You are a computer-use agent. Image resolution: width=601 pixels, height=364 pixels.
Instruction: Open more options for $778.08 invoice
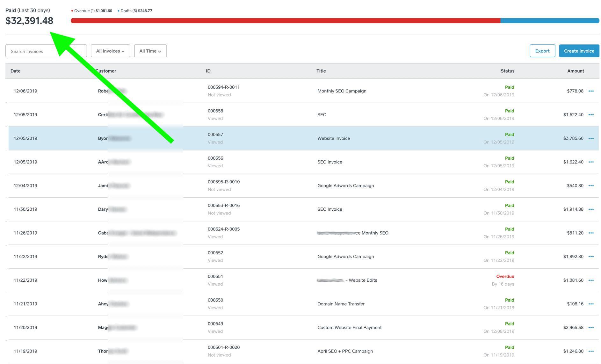pyautogui.click(x=591, y=91)
